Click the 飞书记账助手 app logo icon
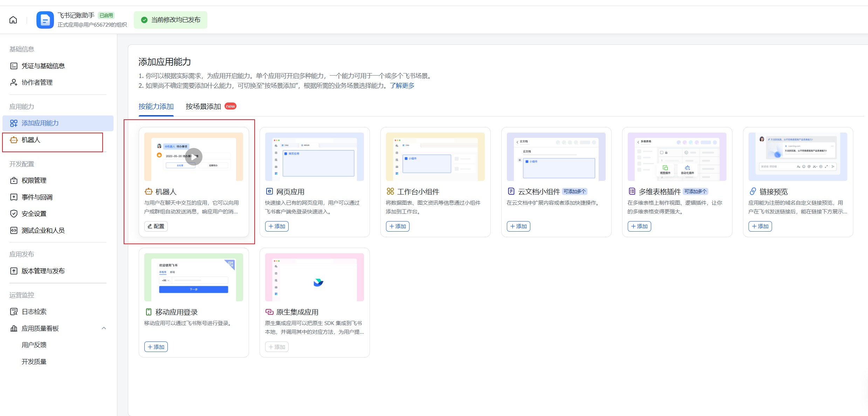The image size is (868, 416). click(45, 20)
